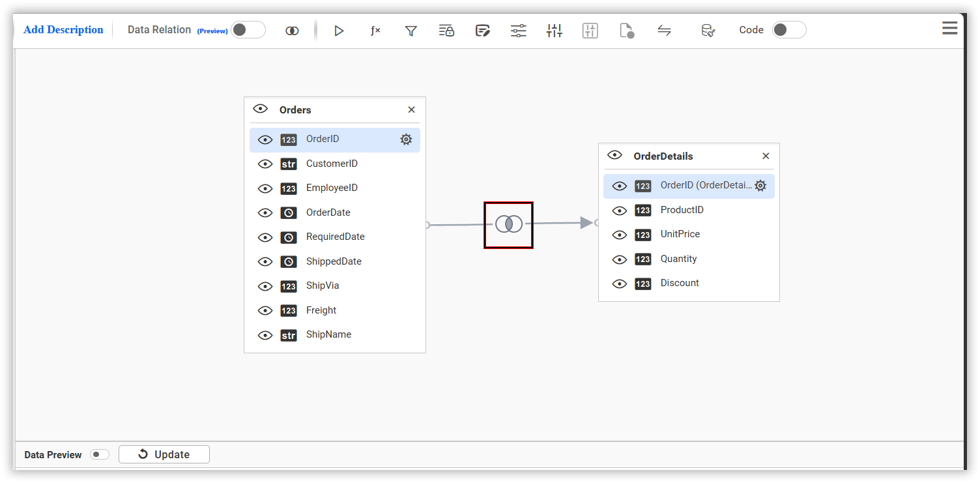Open settings gear for OrderID (OrderDetails)
980x483 pixels.
click(760, 186)
